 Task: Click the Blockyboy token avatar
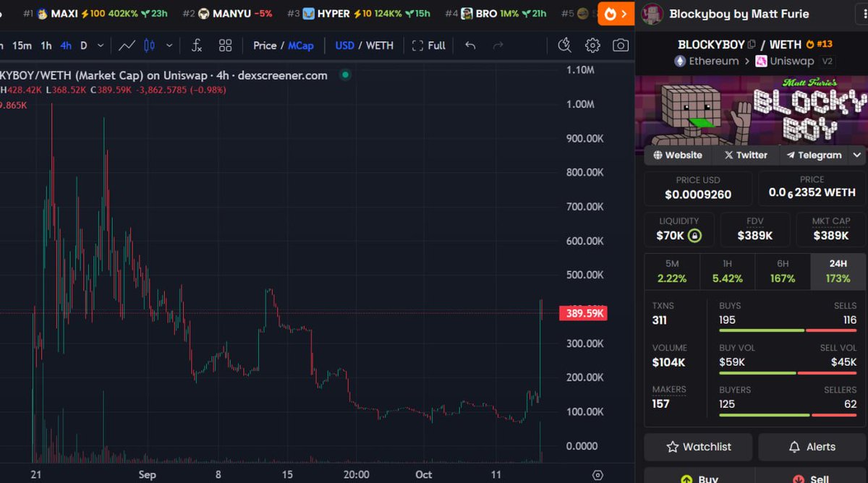(x=652, y=14)
